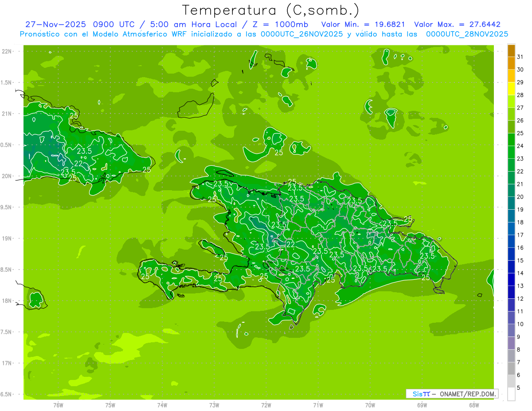Click the 27 label on the color scale
532x411 pixels.
[x=520, y=108]
